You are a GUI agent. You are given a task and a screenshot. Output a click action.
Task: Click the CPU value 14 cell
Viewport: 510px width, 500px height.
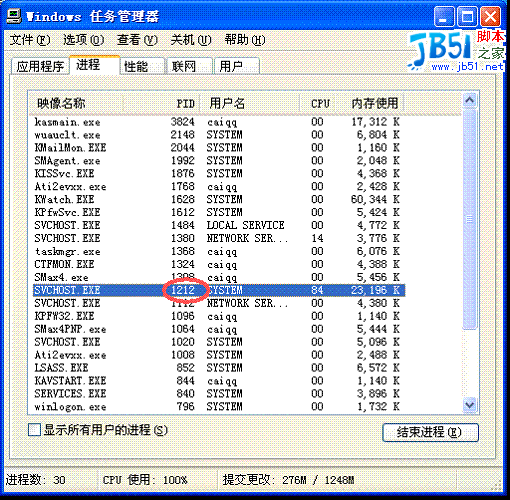(317, 238)
